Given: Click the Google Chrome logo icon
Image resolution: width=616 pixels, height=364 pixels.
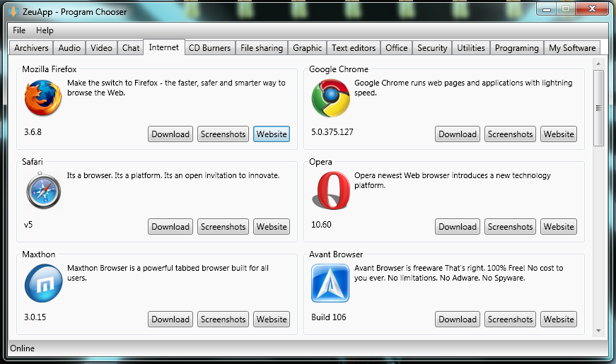Looking at the screenshot, I should pos(330,98).
